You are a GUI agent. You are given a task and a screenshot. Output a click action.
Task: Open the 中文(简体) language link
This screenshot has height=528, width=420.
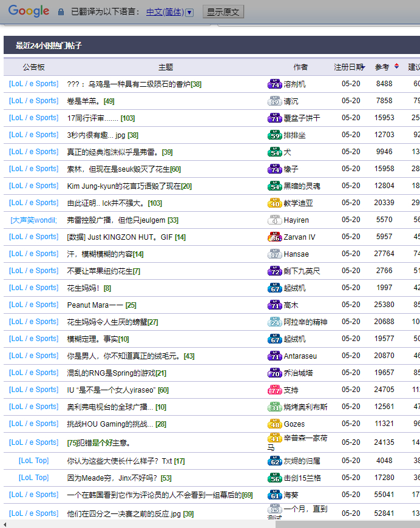click(x=164, y=12)
